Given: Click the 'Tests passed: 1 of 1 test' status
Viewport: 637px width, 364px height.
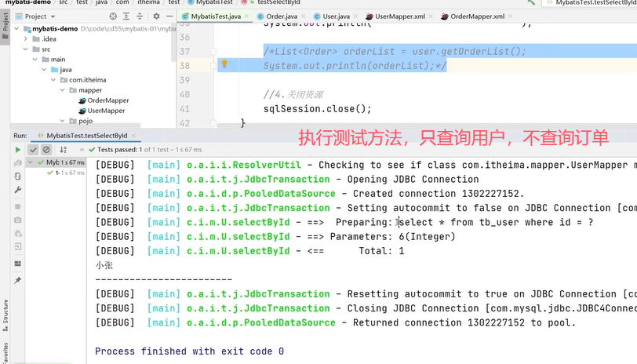Looking at the screenshot, I should pos(145,150).
